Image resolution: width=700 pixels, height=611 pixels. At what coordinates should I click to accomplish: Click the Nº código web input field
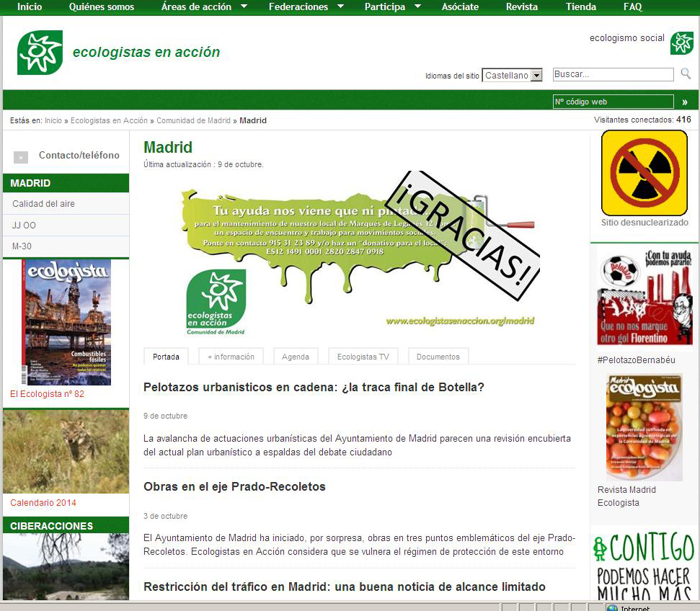[x=613, y=102]
